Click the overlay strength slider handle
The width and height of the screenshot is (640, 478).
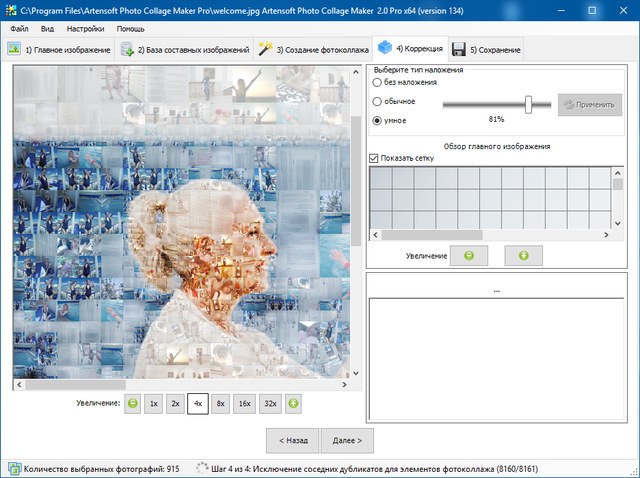tap(529, 103)
